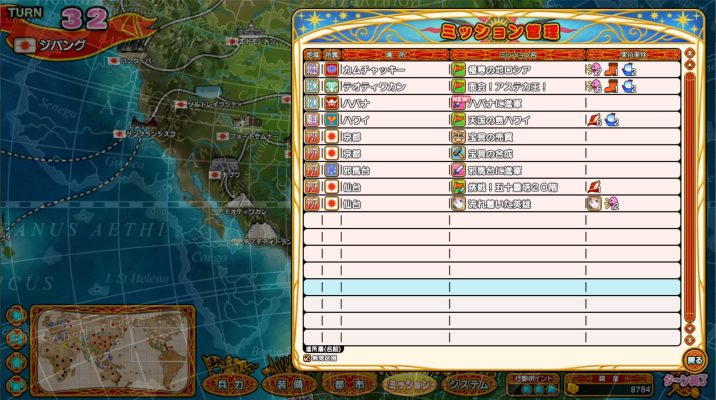Click the 場所順(名前) sort order label
The width and height of the screenshot is (716, 400).
pyautogui.click(x=323, y=349)
